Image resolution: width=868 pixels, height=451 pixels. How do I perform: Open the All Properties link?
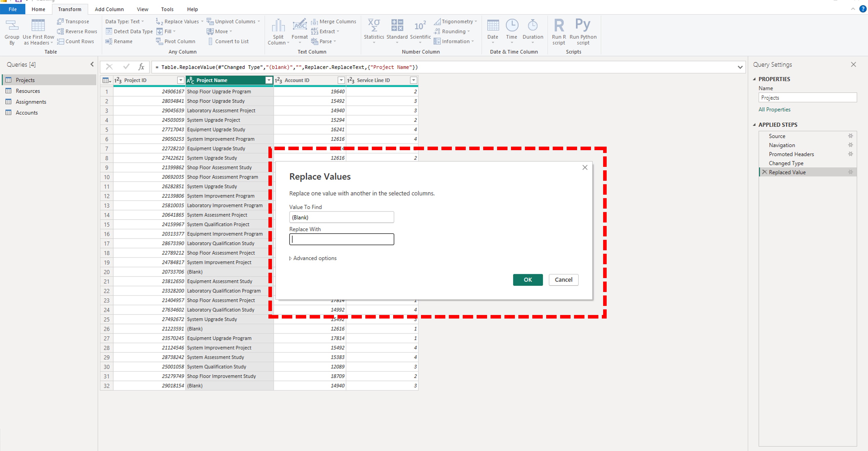774,109
